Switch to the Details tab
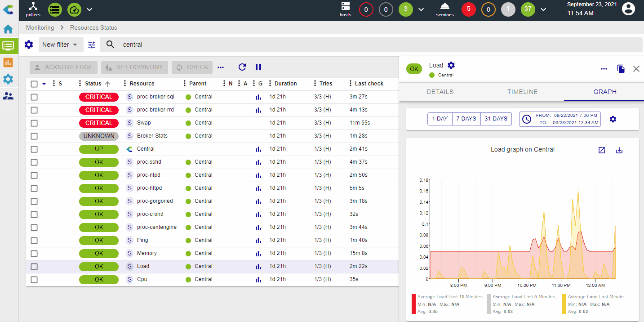This screenshot has width=644, height=322. [440, 92]
